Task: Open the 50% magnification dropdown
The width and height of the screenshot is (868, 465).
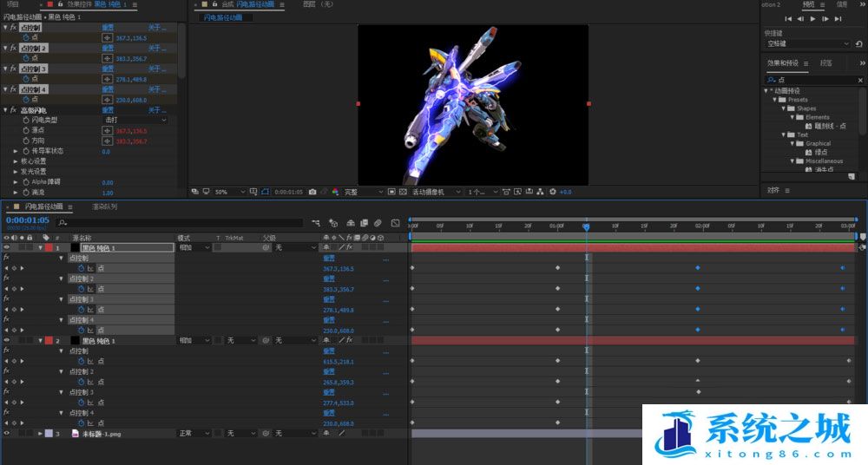Action: [x=230, y=192]
